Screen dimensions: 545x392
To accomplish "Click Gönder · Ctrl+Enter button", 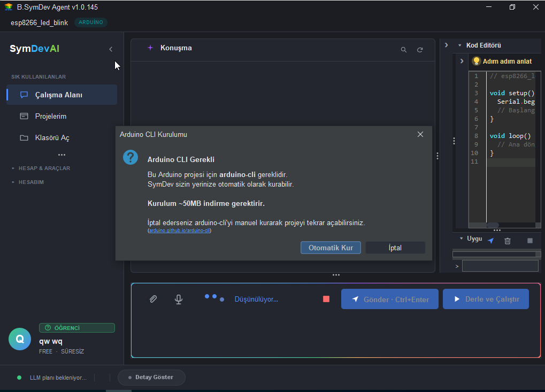I will pos(390,299).
